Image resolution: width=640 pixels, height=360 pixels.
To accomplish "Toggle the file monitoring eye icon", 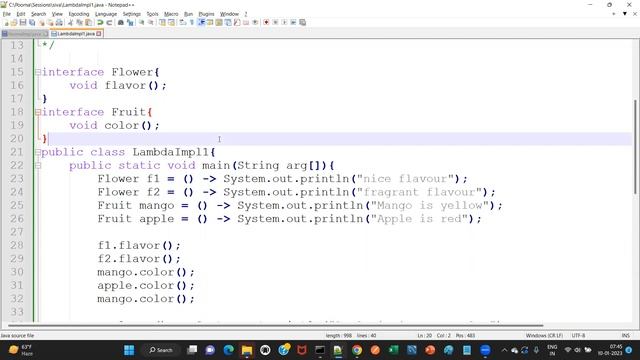I will click(x=255, y=22).
